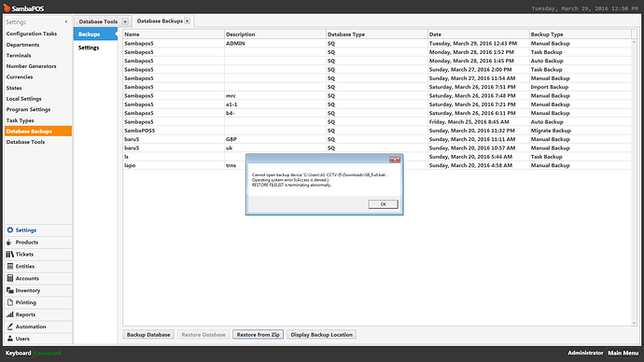Sort by the Date column header
The width and height of the screenshot is (644, 362).
pos(479,35)
